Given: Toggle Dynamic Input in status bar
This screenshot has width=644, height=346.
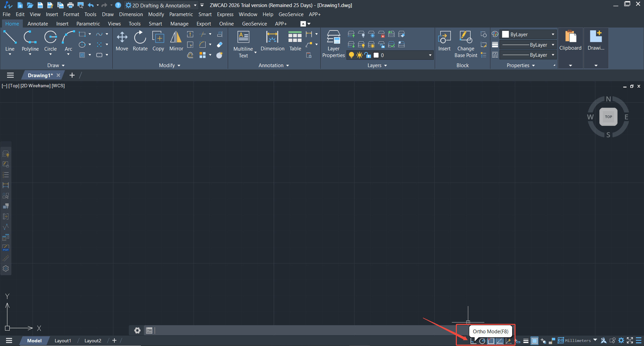Looking at the screenshot, I should [x=517, y=341].
